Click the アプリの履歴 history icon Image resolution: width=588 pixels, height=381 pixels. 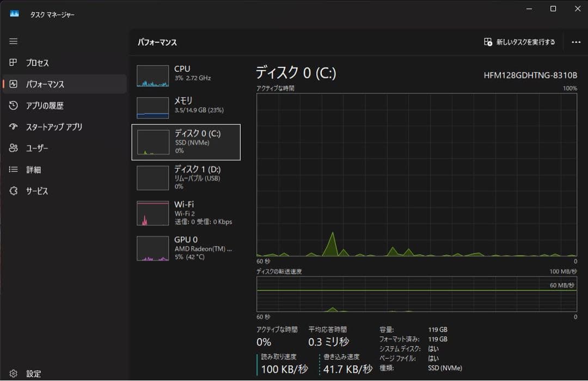click(x=13, y=106)
